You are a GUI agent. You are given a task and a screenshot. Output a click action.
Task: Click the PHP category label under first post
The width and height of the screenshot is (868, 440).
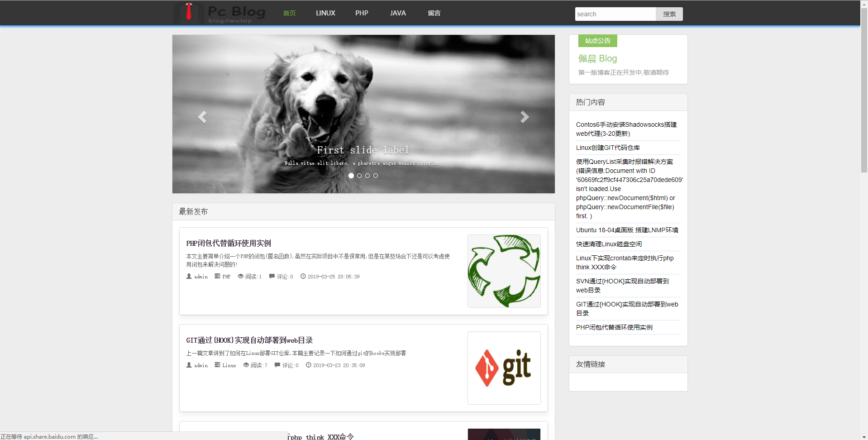pyautogui.click(x=226, y=277)
